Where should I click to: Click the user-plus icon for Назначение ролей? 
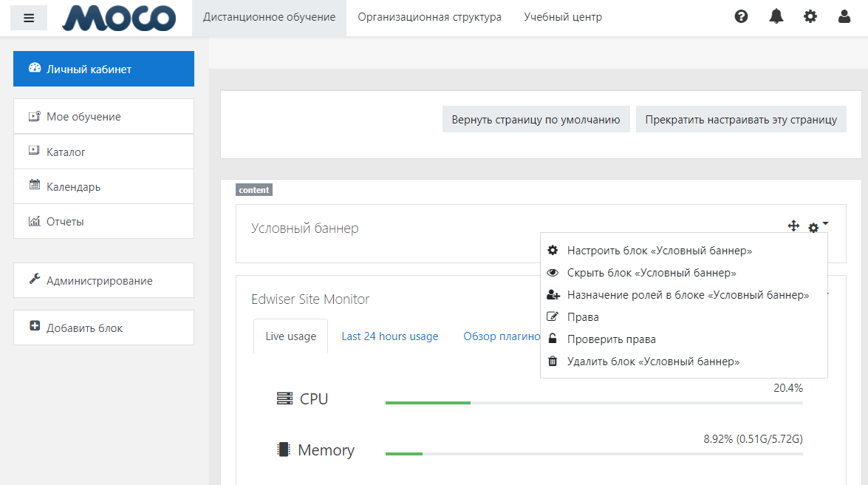(553, 294)
